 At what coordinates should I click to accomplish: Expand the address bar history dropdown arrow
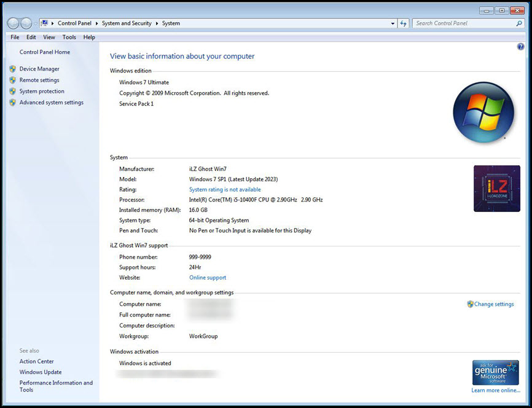393,23
